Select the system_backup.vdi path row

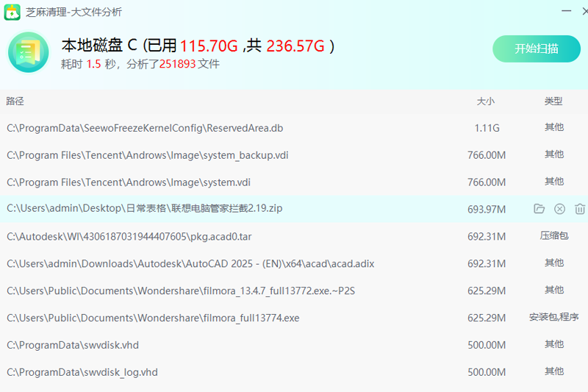point(294,155)
